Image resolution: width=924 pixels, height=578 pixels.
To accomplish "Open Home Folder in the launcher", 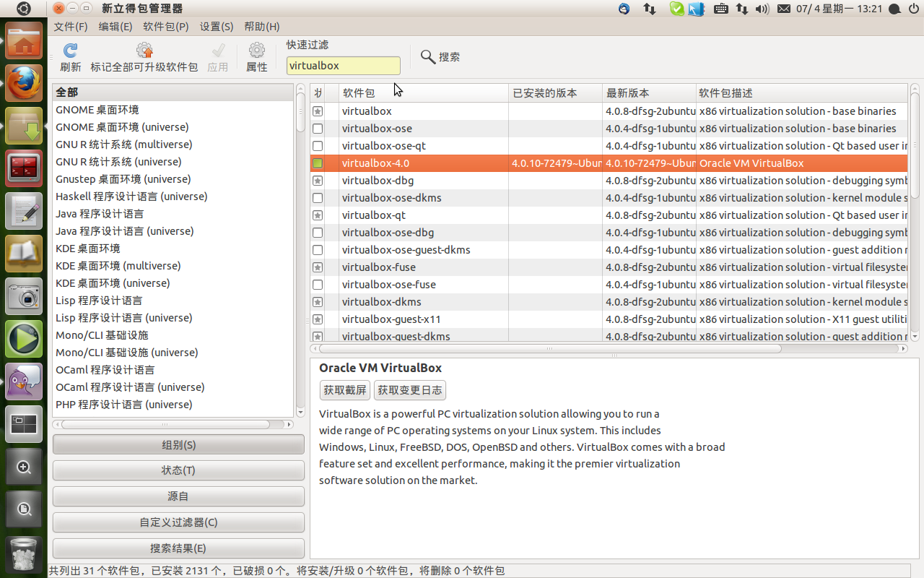I will [24, 42].
